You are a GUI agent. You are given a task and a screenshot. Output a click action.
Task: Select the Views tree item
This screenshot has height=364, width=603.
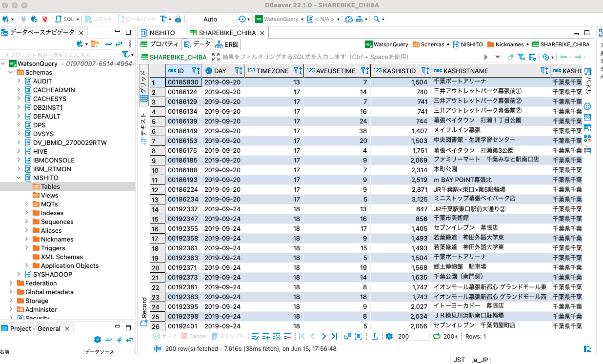(x=49, y=195)
